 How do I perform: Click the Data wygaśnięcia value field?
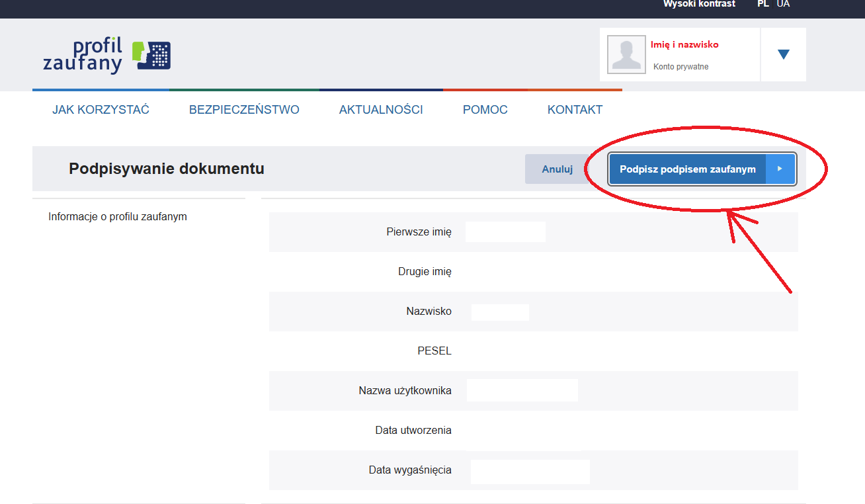pyautogui.click(x=530, y=472)
